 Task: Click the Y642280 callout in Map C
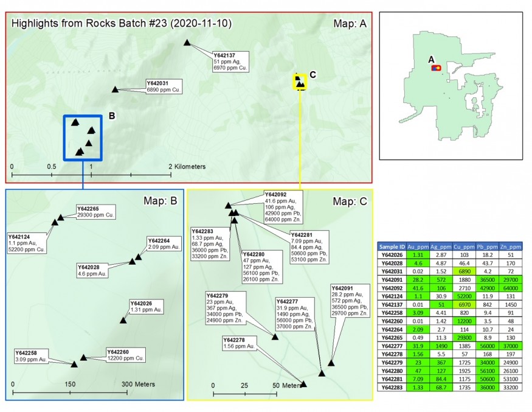262,267
